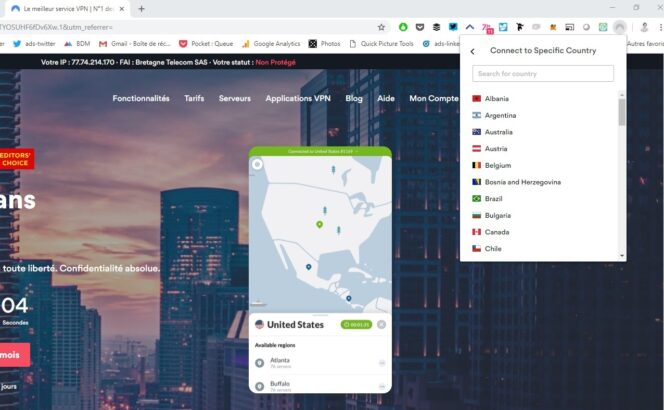Close the VPN service tab

pos(122,8)
